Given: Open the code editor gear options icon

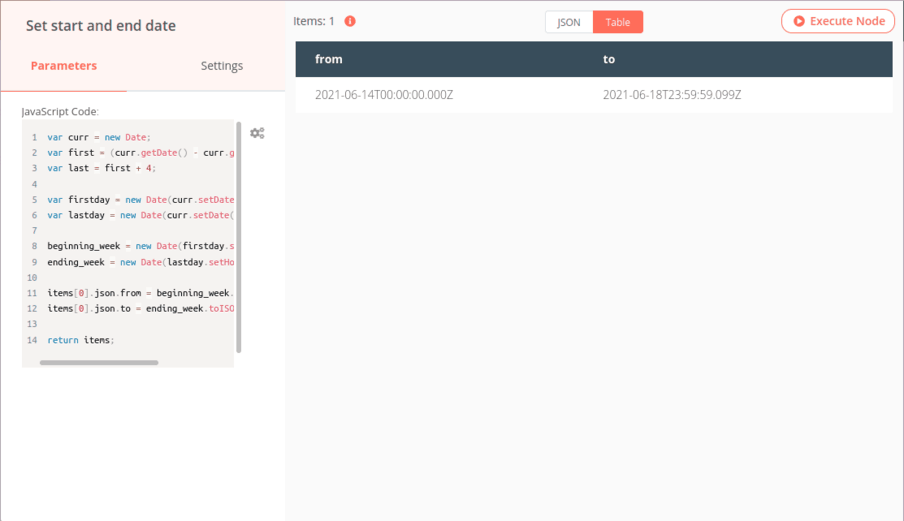Looking at the screenshot, I should 257,133.
